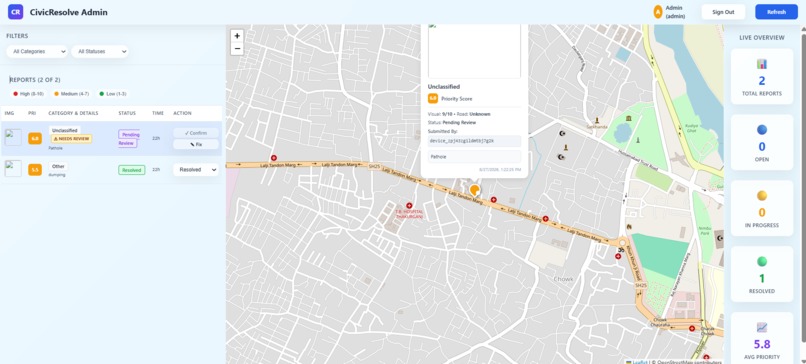Open the Resolved action dropdown
The height and width of the screenshot is (364, 806).
(x=196, y=170)
